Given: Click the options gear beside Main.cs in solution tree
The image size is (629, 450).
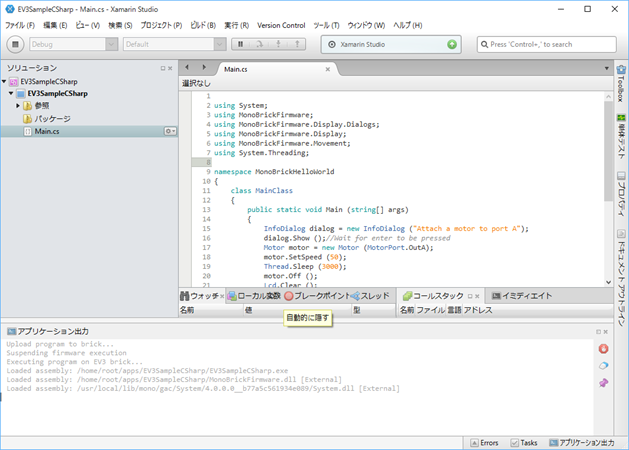Looking at the screenshot, I should (x=169, y=131).
